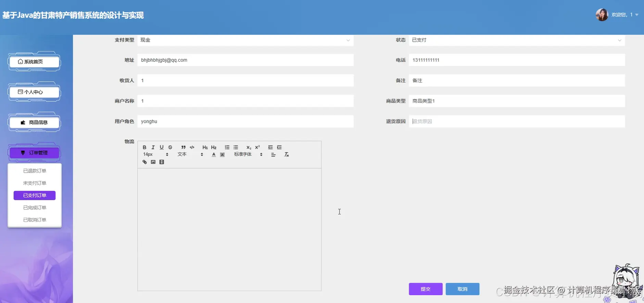Open the 状态 dropdown showing 已支付

(x=517, y=40)
